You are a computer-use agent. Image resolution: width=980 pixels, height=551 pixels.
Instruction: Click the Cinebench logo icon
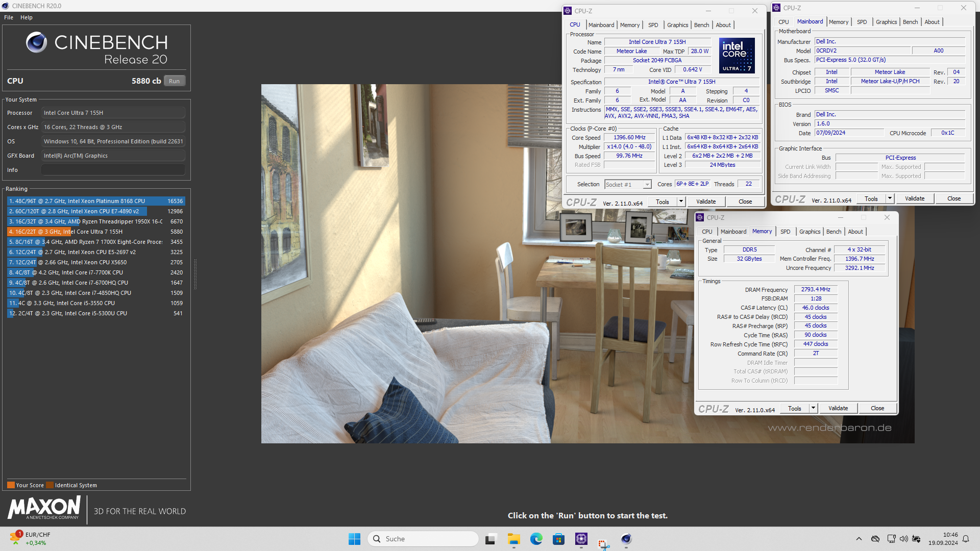click(36, 42)
